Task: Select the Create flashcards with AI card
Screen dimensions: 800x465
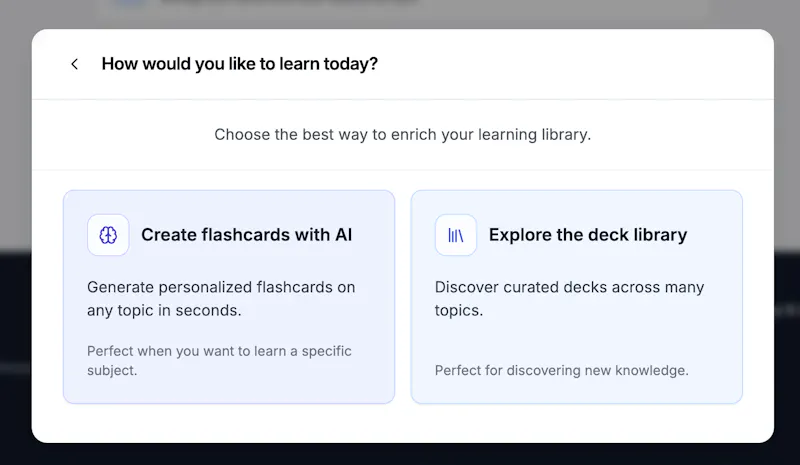Action: [229, 297]
